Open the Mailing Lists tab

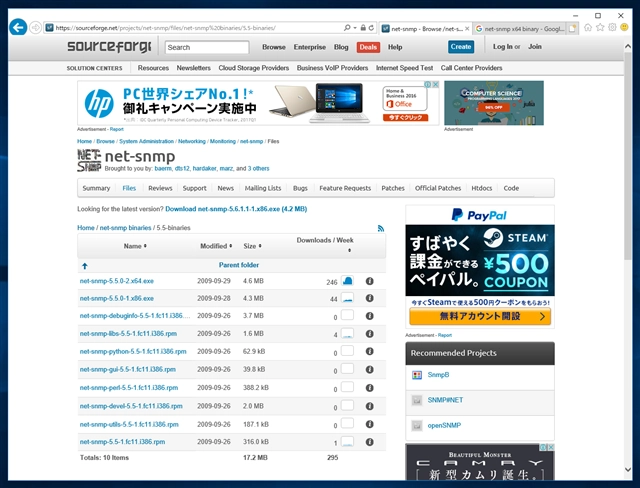[x=263, y=188]
